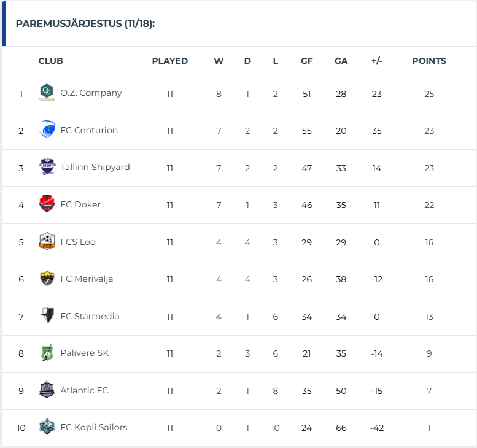Click the O.Z. Company club logo

coord(47,93)
